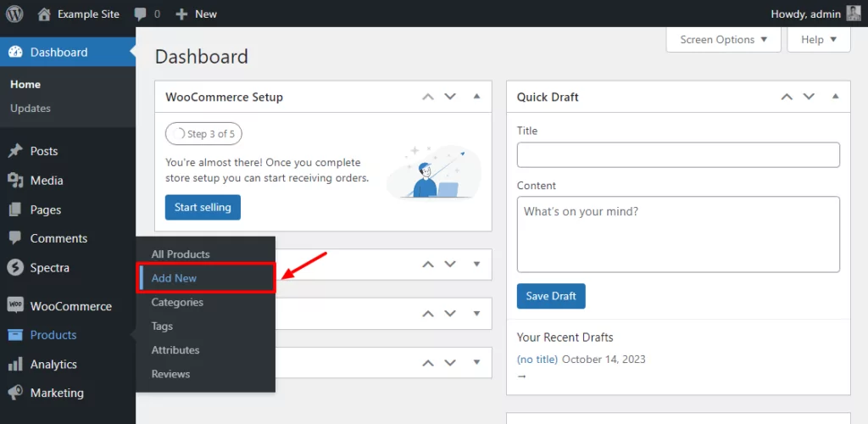
Task: Click the Comments bubble icon in sidebar
Action: (x=15, y=238)
